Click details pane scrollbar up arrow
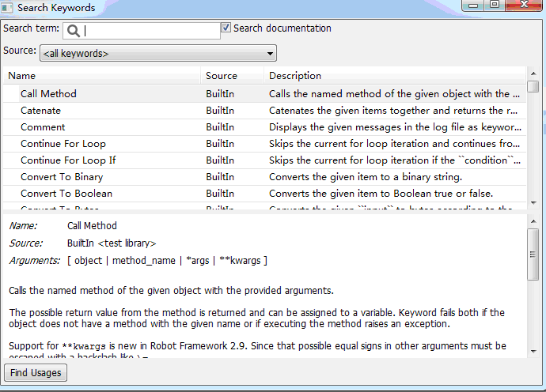The image size is (546, 392). (533, 221)
